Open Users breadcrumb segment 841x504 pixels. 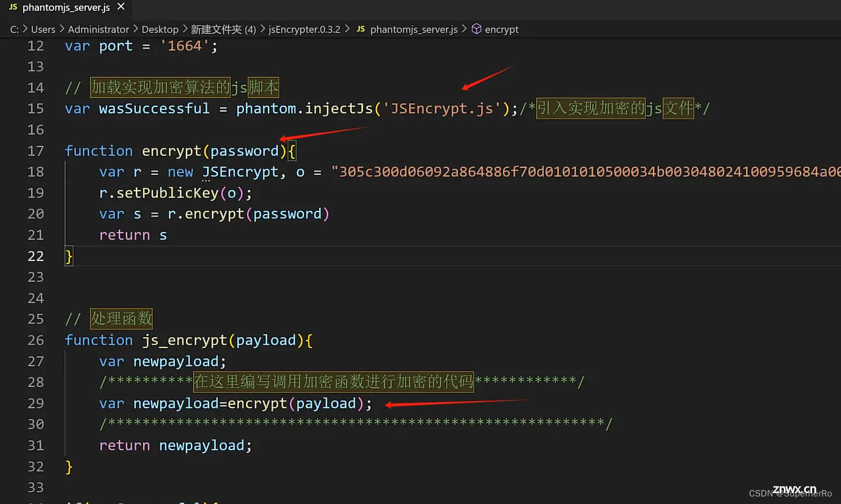pos(43,29)
